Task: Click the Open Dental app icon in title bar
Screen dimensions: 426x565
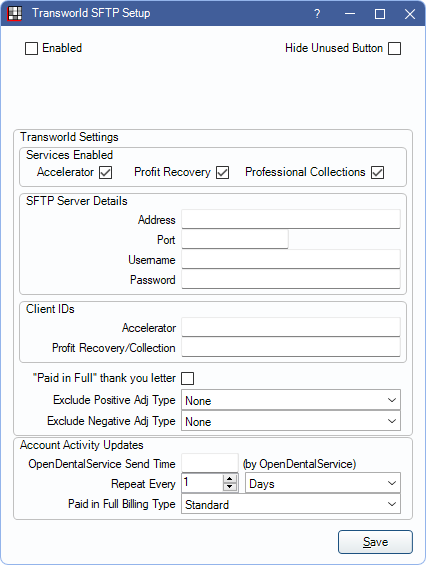Action: pos(14,13)
